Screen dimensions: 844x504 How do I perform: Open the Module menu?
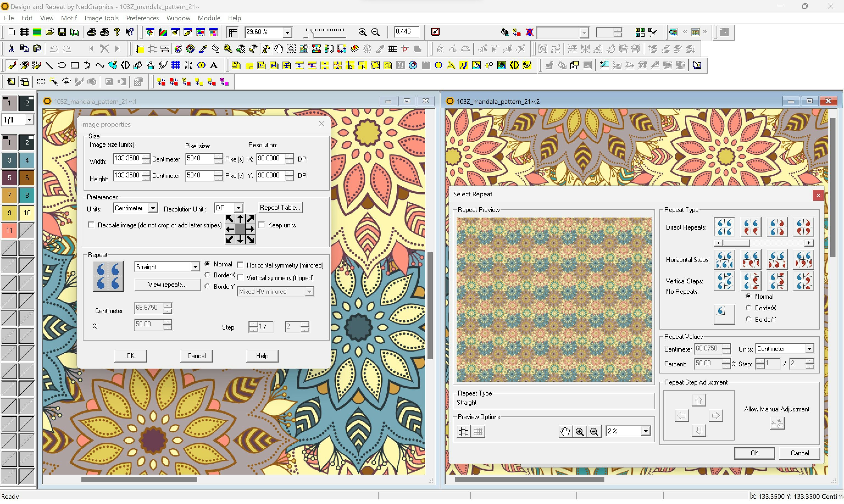[209, 18]
